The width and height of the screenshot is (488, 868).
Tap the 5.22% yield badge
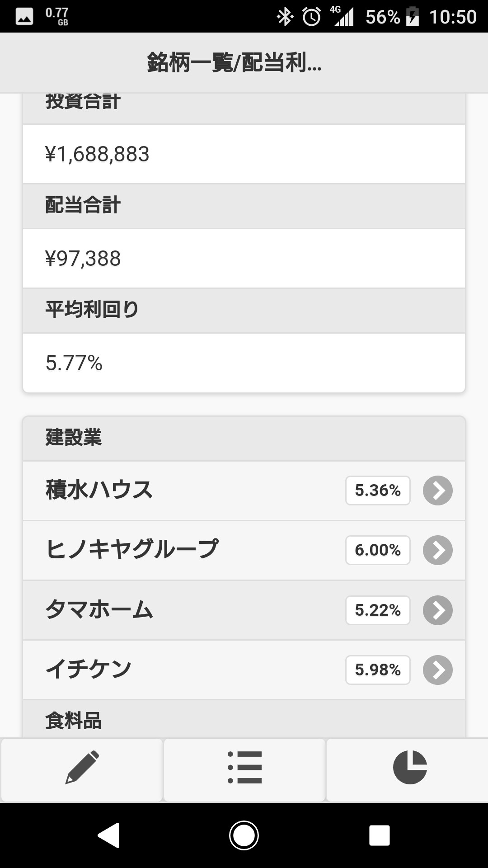(378, 610)
